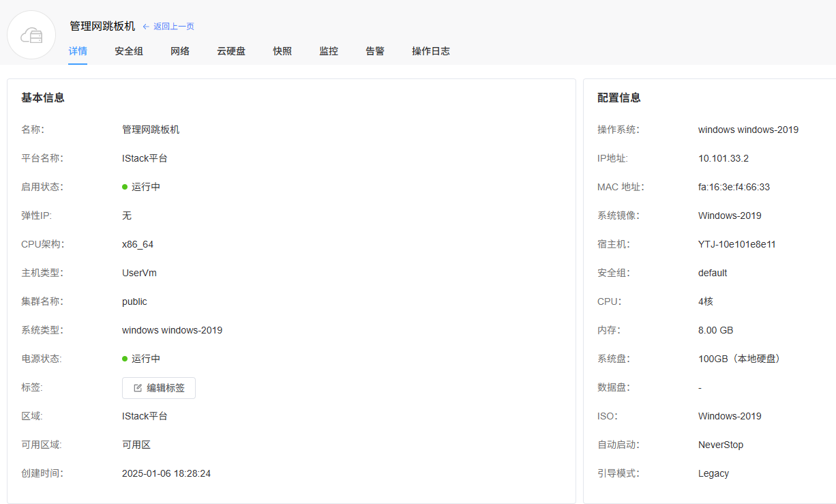Select the 配置信息 section heading
Viewport: 836px width, 504px height.
(x=619, y=98)
